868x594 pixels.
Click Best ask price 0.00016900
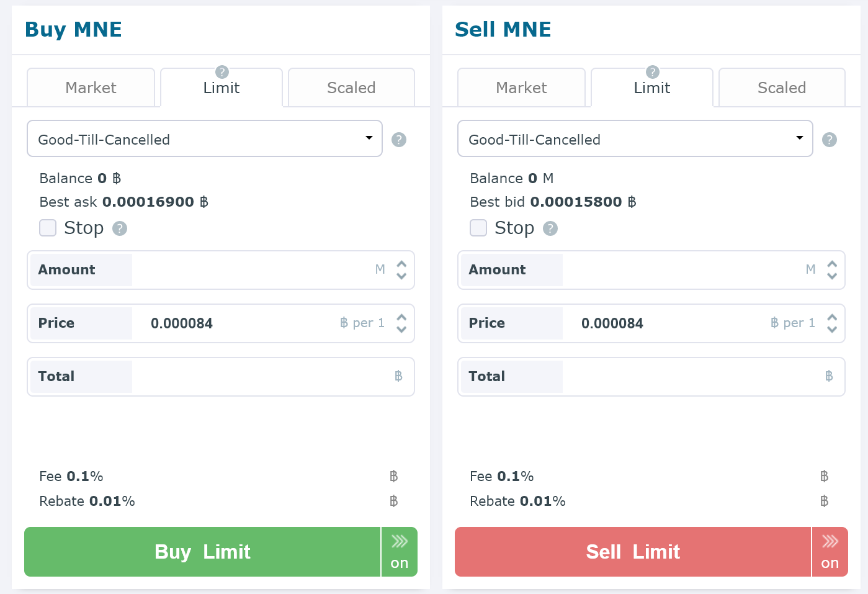148,202
